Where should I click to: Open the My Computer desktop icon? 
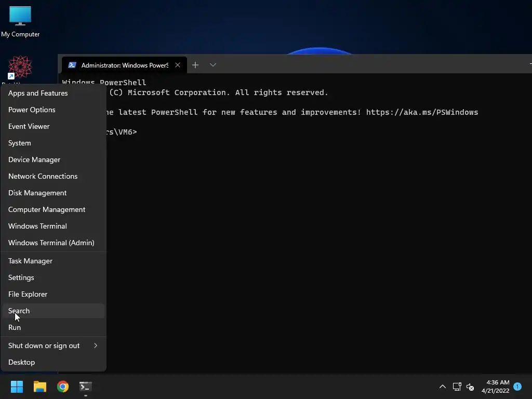click(20, 21)
